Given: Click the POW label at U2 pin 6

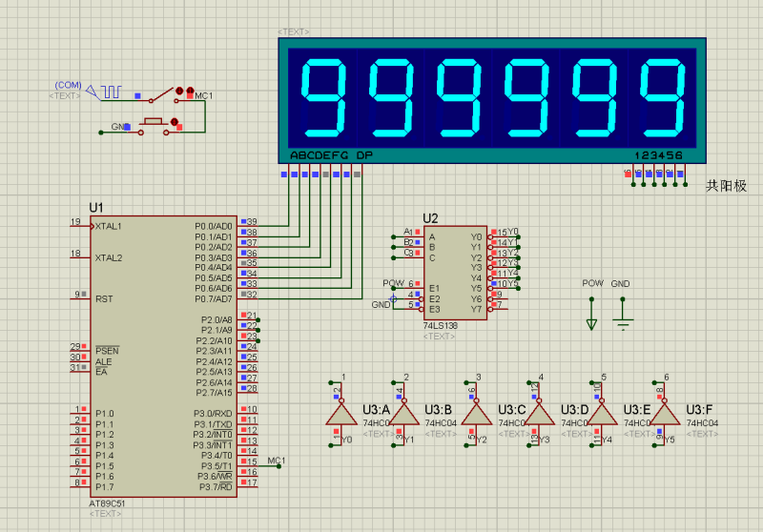Looking at the screenshot, I should 393,283.
